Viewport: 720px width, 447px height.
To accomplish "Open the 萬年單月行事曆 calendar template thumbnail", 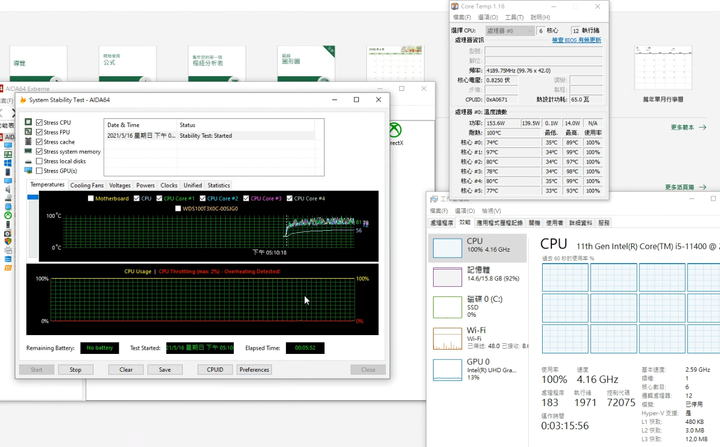I will pyautogui.click(x=663, y=68).
